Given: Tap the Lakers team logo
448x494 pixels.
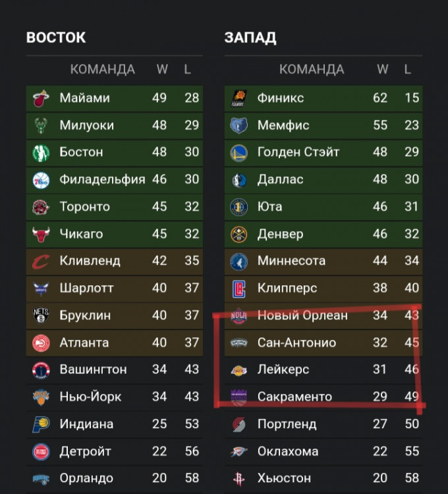Looking at the screenshot, I should (x=238, y=370).
